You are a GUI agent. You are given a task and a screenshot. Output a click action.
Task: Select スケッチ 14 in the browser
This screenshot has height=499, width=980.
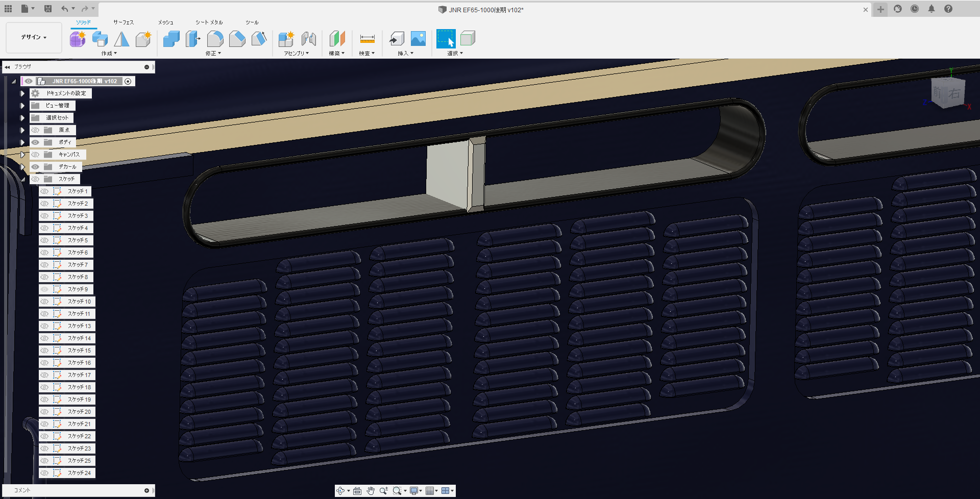point(79,338)
